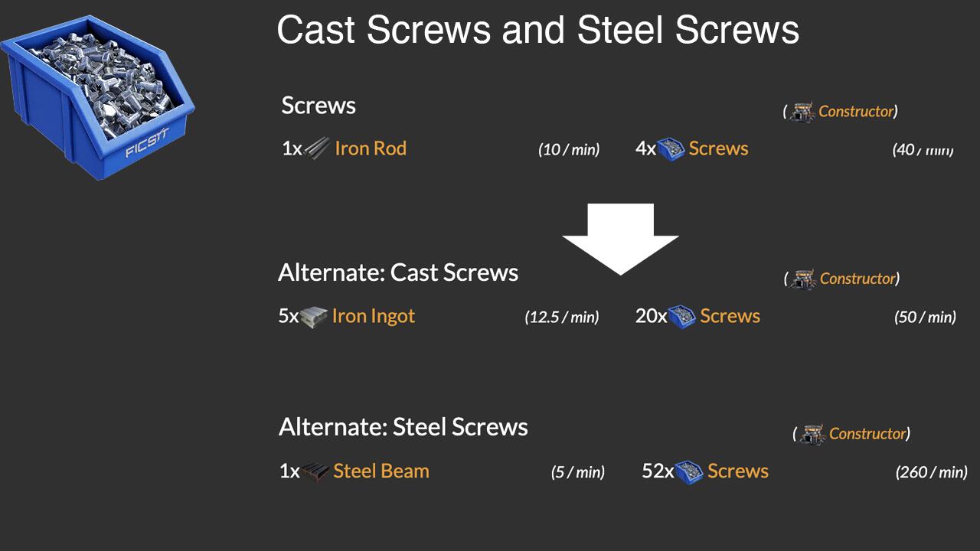This screenshot has width=980, height=551.
Task: Open the Constructor link beside Cast Screws
Action: tap(857, 279)
